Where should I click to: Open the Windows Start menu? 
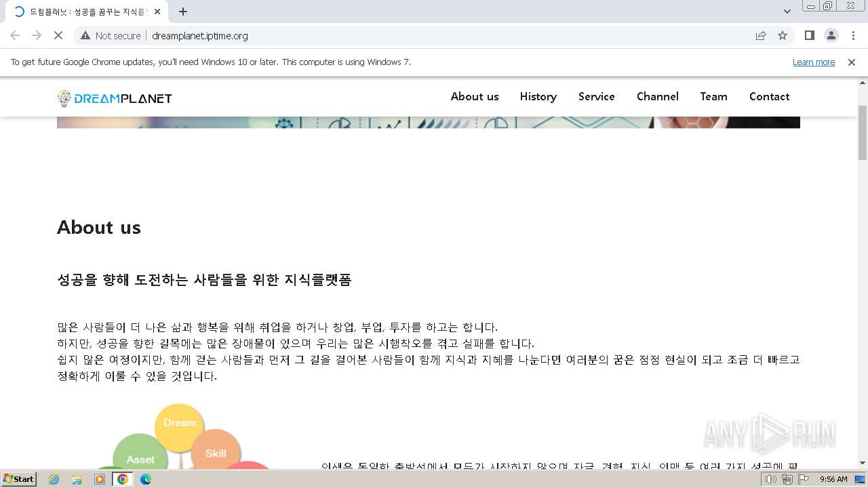pyautogui.click(x=18, y=479)
